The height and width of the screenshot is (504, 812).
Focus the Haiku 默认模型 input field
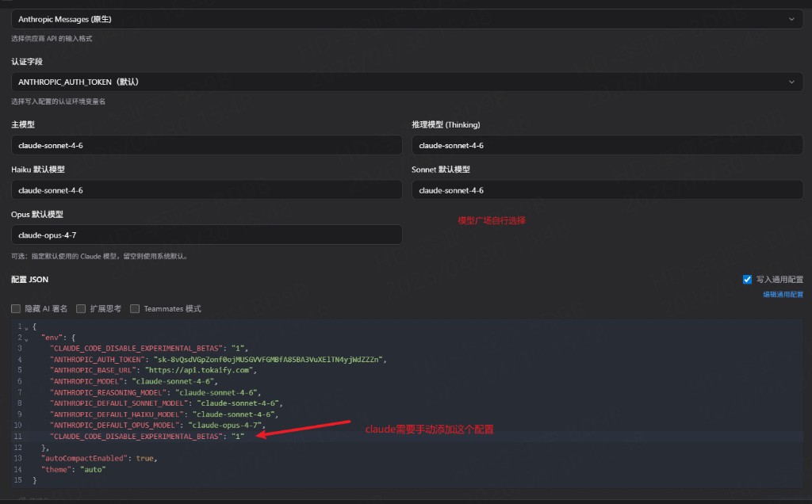coord(207,190)
